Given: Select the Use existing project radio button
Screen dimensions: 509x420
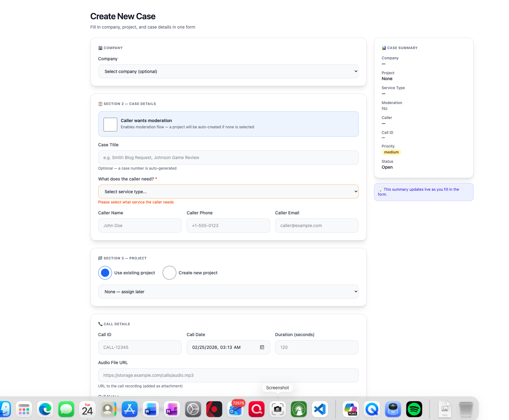Looking at the screenshot, I should click(105, 272).
